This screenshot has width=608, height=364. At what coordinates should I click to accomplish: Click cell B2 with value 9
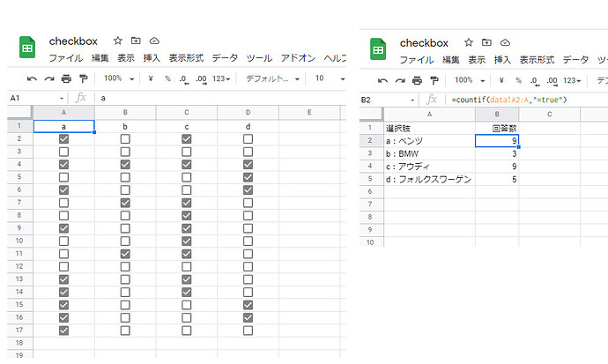click(497, 141)
